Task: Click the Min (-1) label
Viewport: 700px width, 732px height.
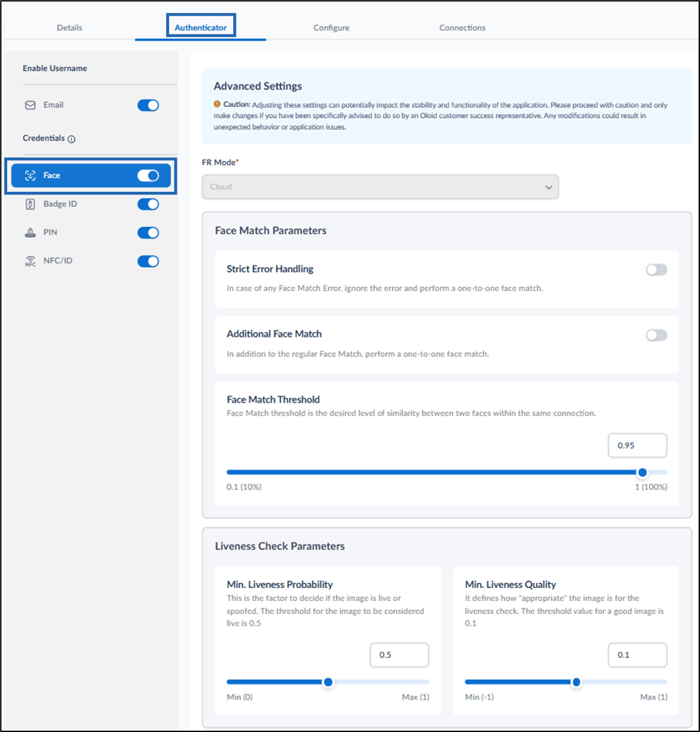Action: click(x=479, y=697)
